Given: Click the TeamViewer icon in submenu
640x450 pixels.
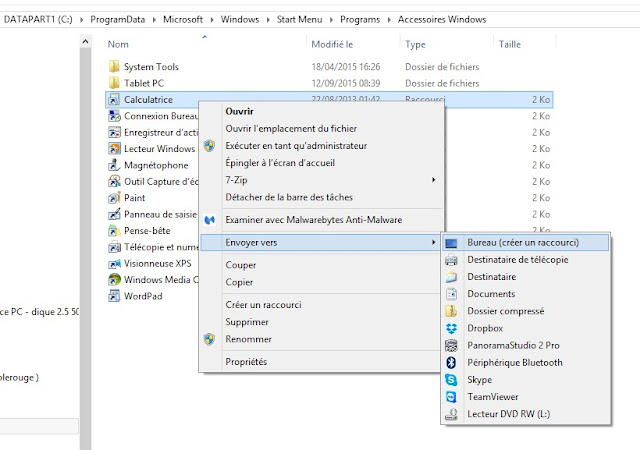Looking at the screenshot, I should click(x=451, y=397).
